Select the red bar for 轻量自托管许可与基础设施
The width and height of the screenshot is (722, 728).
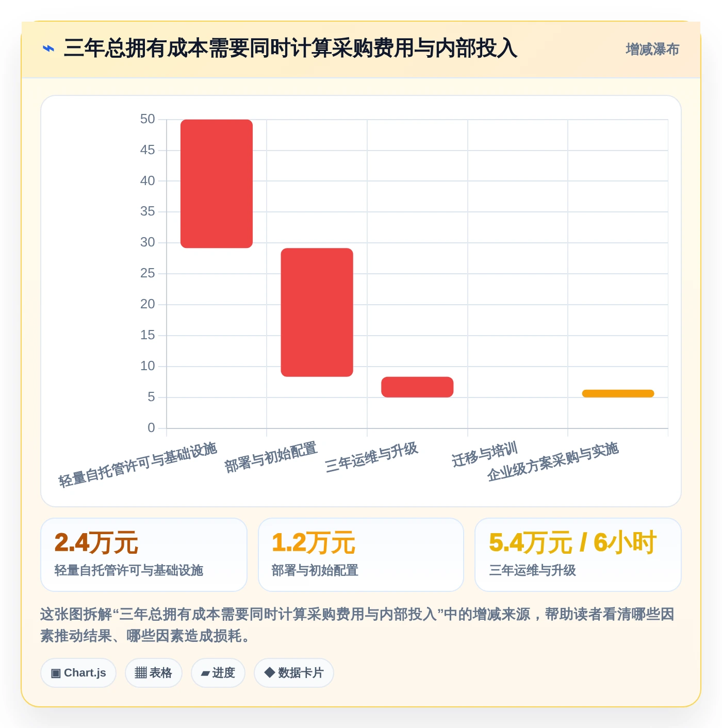pyautogui.click(x=217, y=184)
